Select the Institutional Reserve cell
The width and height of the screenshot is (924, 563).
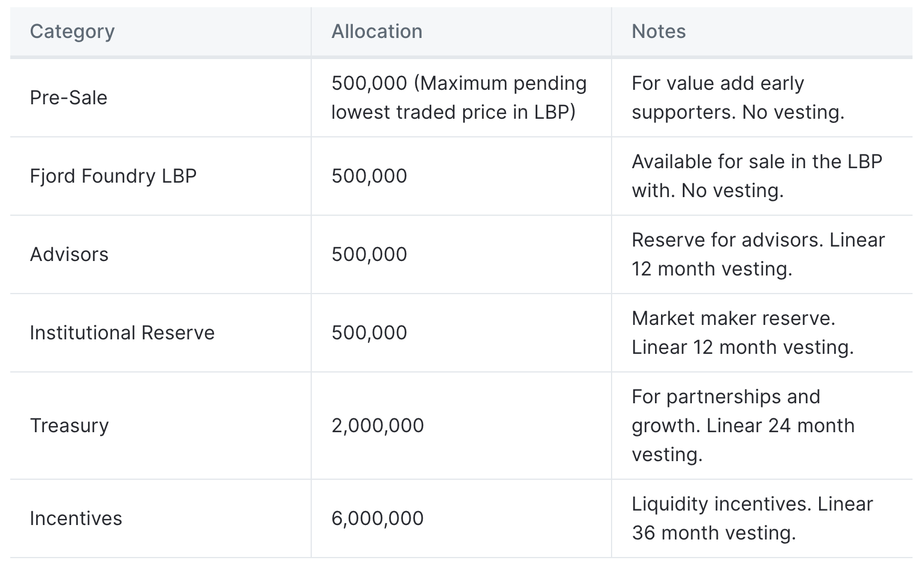(x=122, y=333)
